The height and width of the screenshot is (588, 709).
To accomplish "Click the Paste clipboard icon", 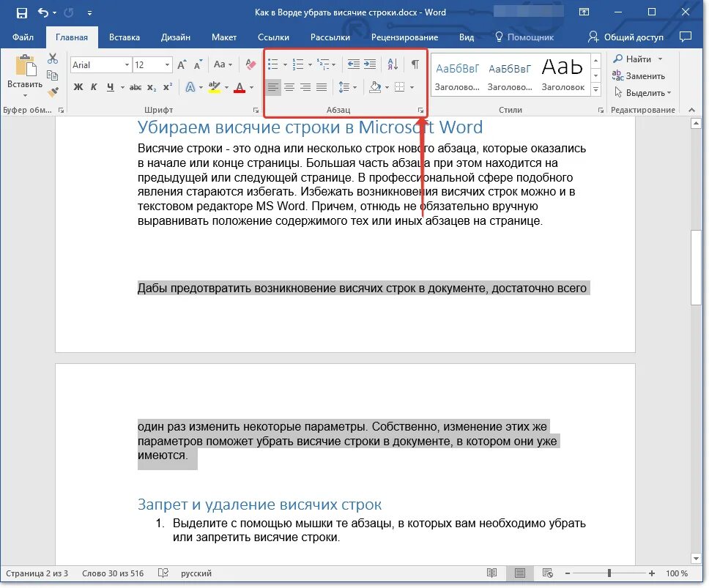I will 26,67.
